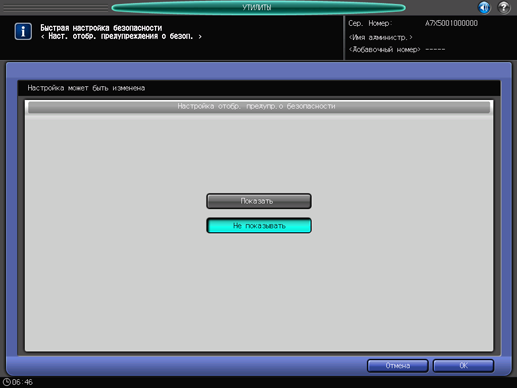Click the "Настройка отобр. предупр. о безопасности" header
The height and width of the screenshot is (388, 517).
(x=259, y=107)
